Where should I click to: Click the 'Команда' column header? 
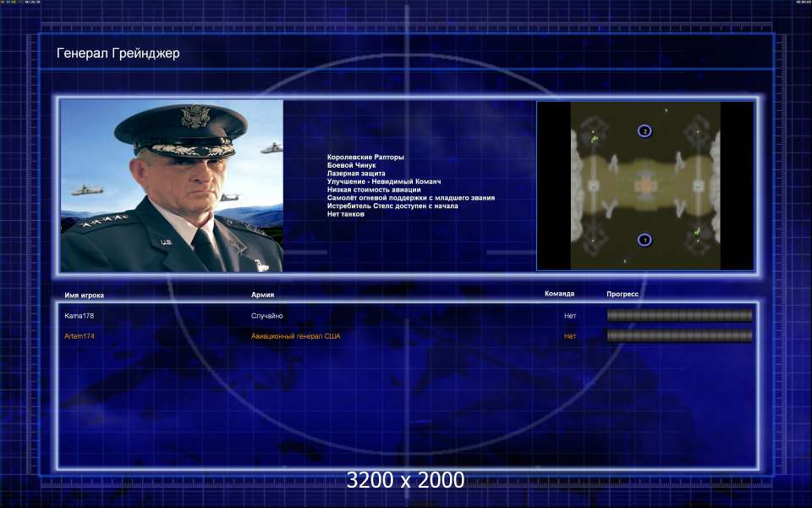coord(559,294)
